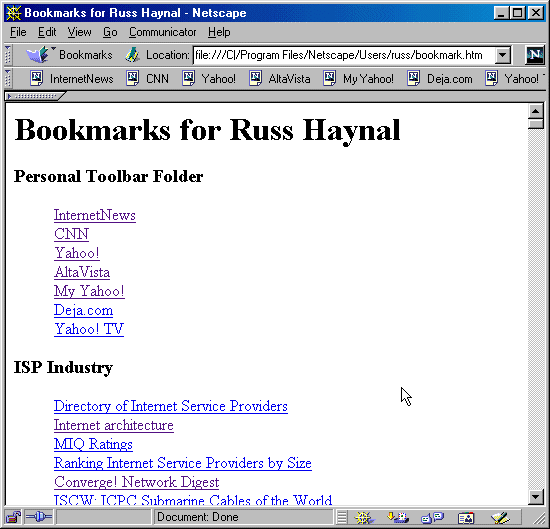The width and height of the screenshot is (550, 529).
Task: Open Newsgroups icon in component bar
Action: [432, 517]
